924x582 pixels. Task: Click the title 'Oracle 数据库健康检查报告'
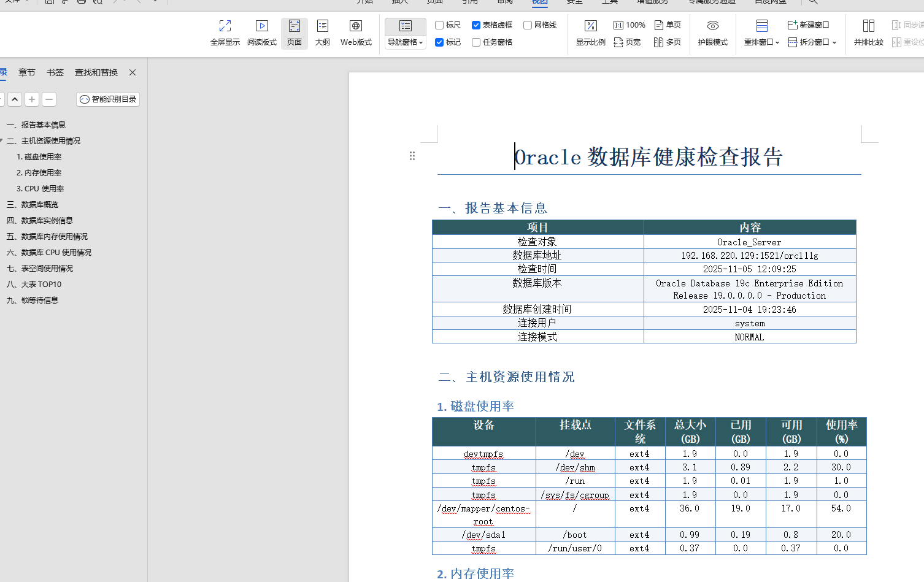(649, 157)
